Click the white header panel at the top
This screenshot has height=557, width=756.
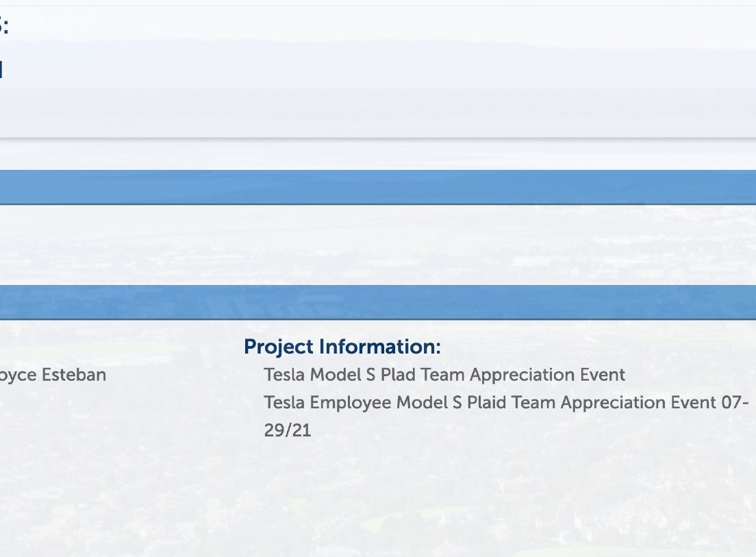(x=378, y=73)
